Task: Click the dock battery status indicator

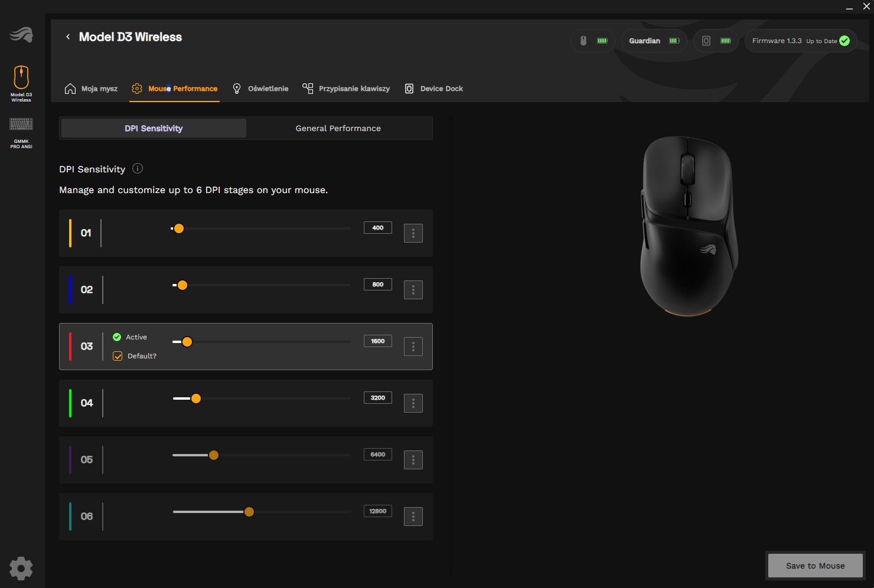Action: pos(715,41)
